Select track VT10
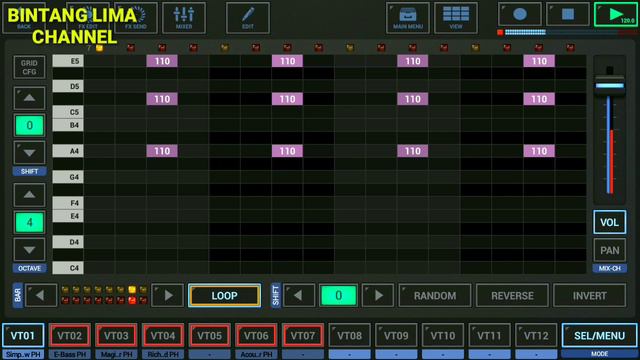This screenshot has width=640, height=360. 442,336
